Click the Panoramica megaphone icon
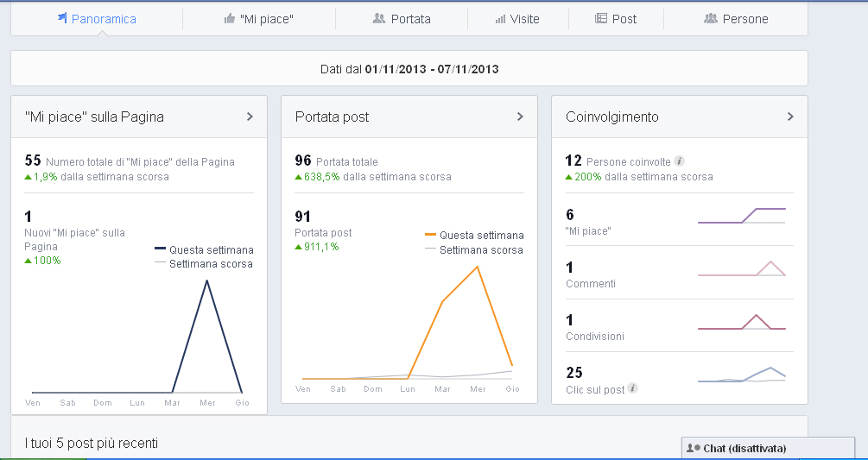This screenshot has width=868, height=460. coord(62,18)
